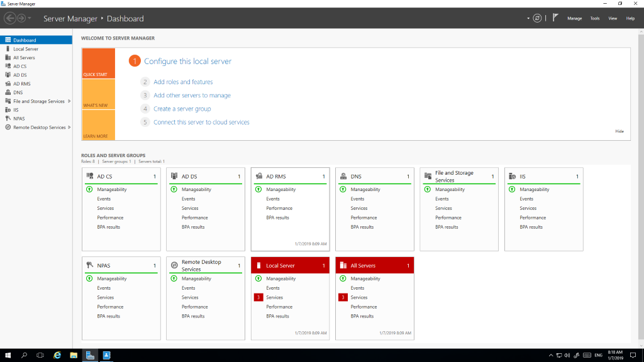Select Local Server in the sidebar
Viewport: 644px width, 362px height.
click(x=26, y=49)
